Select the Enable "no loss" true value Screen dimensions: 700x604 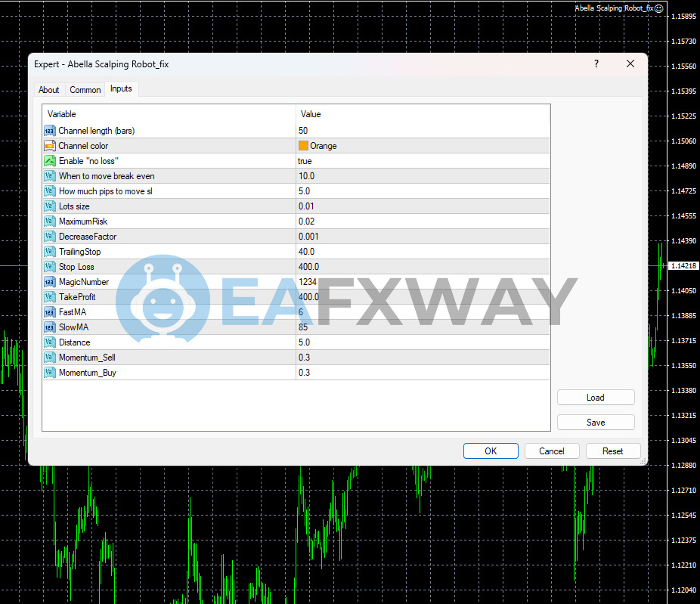coord(423,161)
